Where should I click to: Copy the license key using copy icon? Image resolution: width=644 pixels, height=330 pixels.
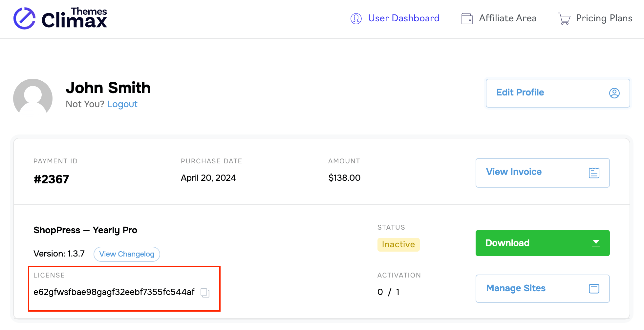[x=205, y=293]
